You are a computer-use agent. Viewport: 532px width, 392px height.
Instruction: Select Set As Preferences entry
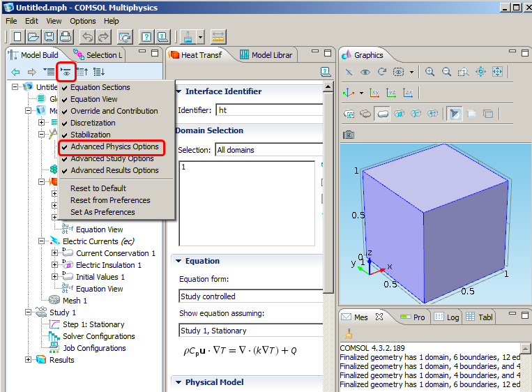pyautogui.click(x=102, y=212)
